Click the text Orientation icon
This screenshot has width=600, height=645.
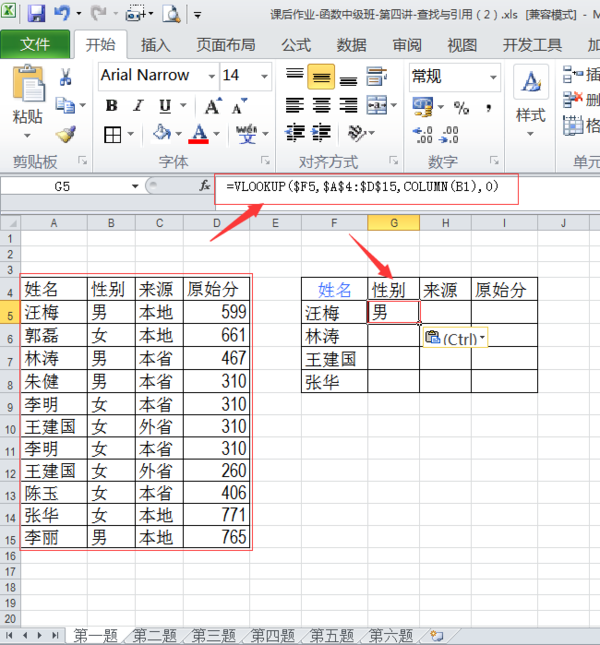tap(357, 133)
